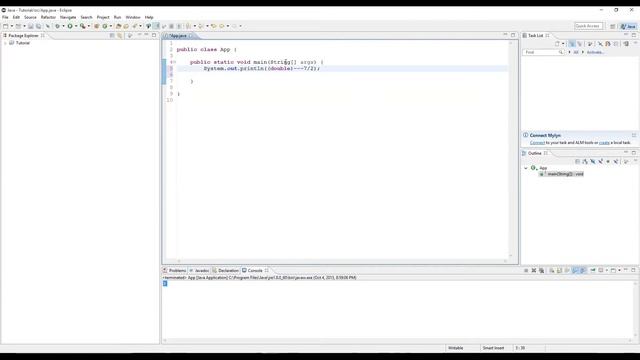This screenshot has height=360, width=640.
Task: Click the New file toolbar icon
Action: tap(6, 26)
